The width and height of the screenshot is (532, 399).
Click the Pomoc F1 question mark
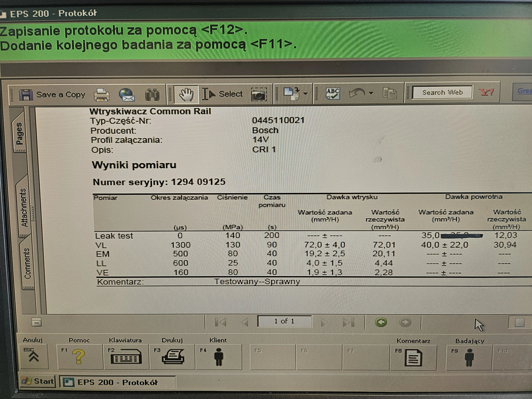(x=79, y=356)
